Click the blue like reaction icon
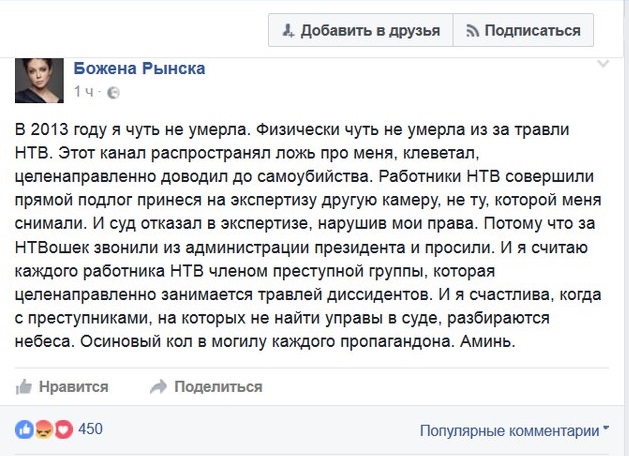 click(24, 430)
